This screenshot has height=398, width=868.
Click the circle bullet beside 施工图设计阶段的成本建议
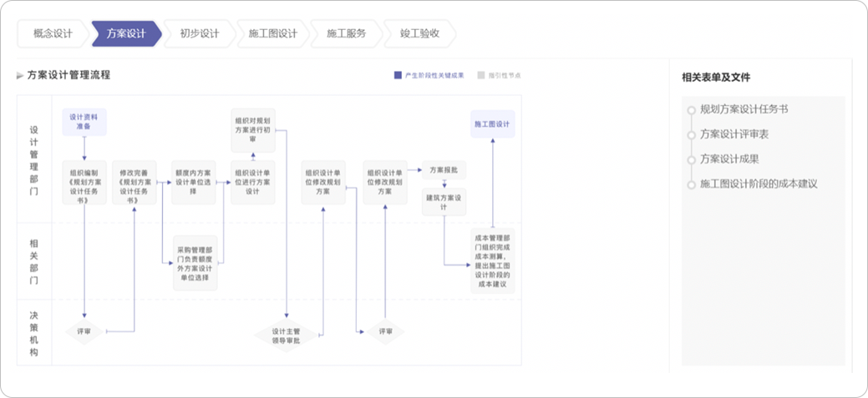[x=691, y=184]
